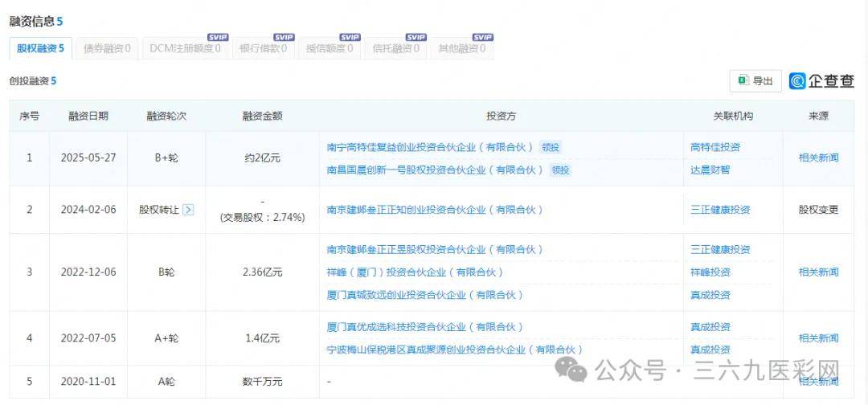
Task: Open 真成投资 in the B轮 row
Action: pos(710,295)
